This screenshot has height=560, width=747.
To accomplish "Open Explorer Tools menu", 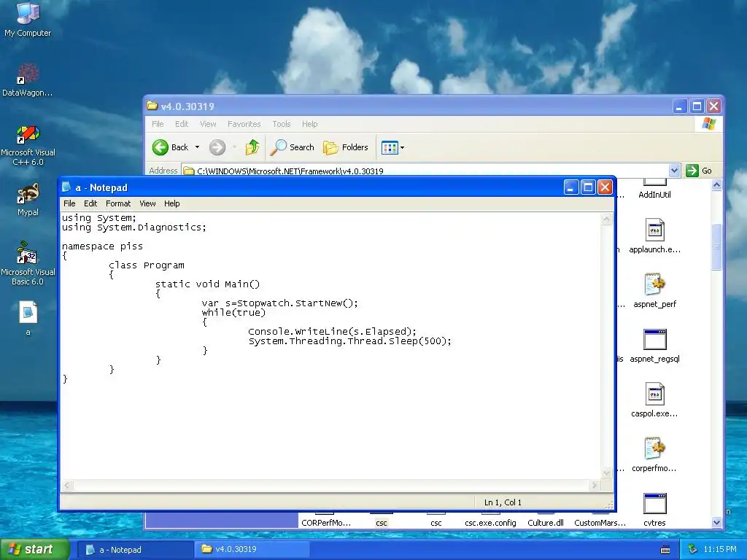I will click(x=281, y=124).
